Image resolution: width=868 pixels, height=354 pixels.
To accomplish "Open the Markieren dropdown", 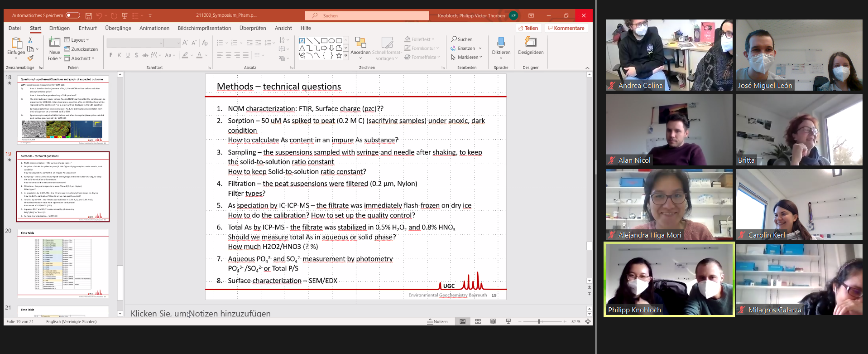I will coord(467,57).
